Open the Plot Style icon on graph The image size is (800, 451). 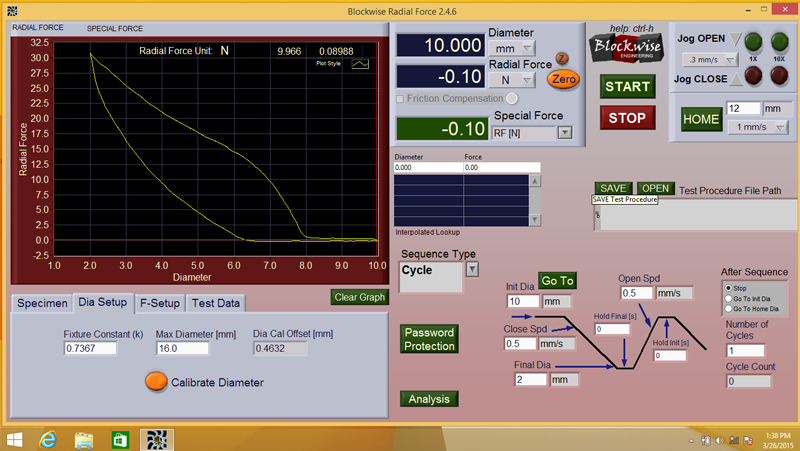point(359,62)
